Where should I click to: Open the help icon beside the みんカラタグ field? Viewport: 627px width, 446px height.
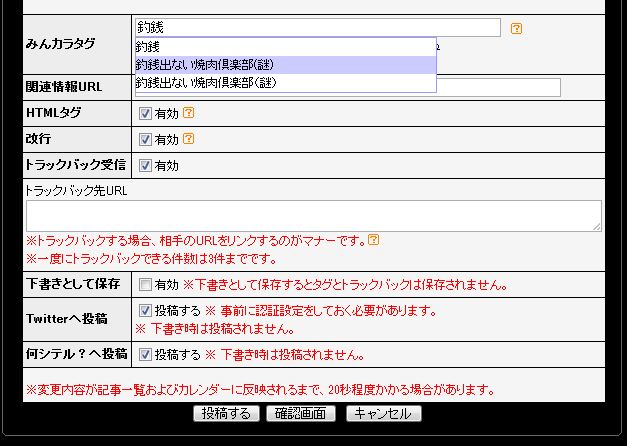516,28
